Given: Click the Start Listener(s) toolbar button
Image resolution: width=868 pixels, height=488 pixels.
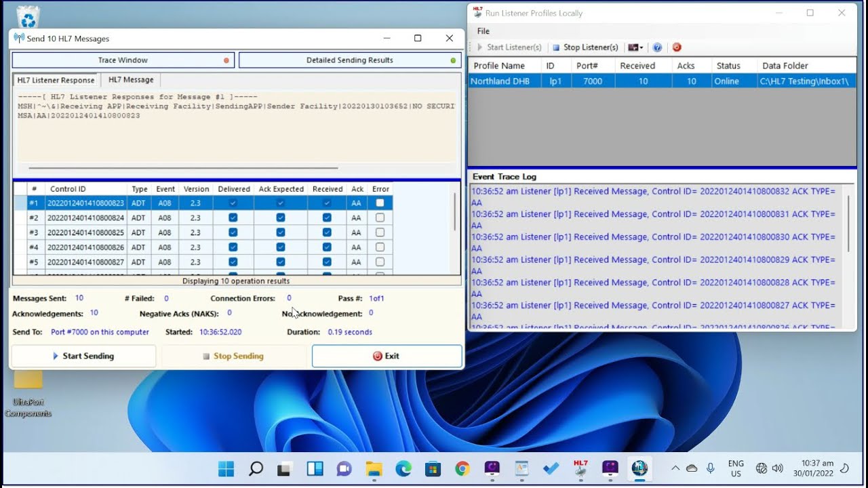Looking at the screenshot, I should click(509, 47).
